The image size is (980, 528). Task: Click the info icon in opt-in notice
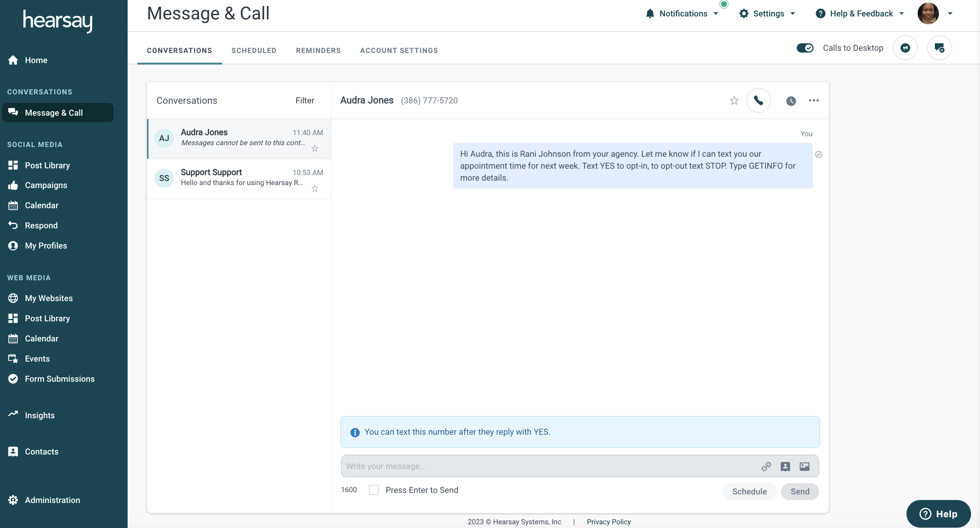(x=355, y=432)
